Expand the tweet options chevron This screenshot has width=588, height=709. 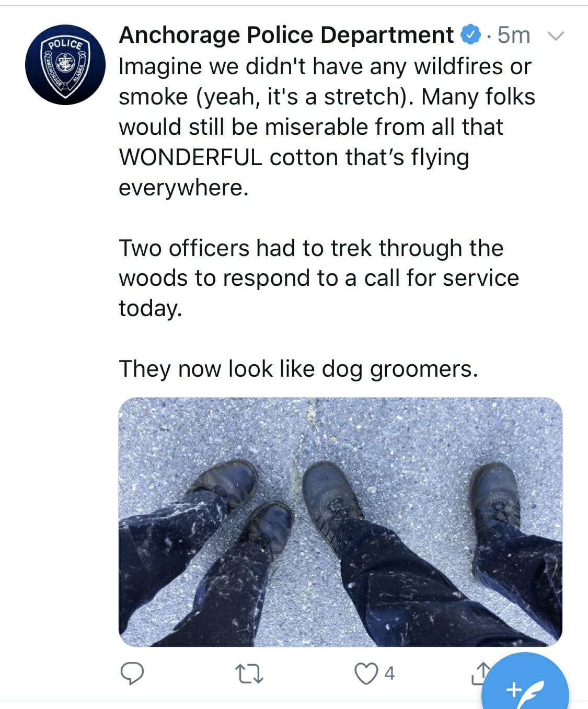pos(555,36)
